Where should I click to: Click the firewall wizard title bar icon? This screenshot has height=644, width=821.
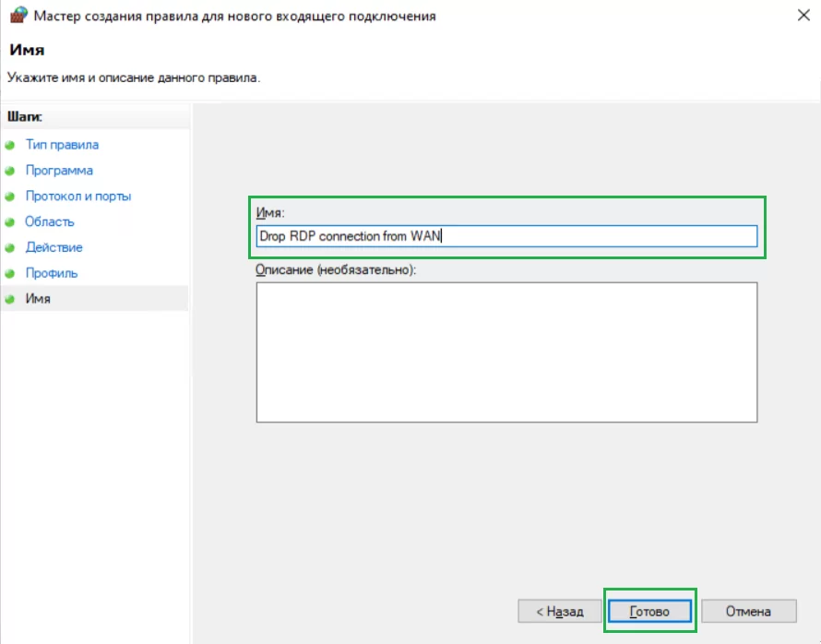18,15
